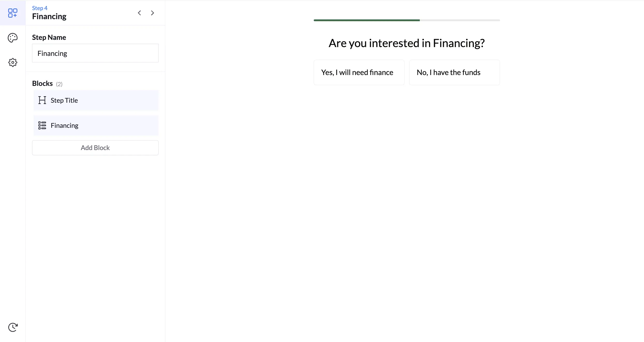The width and height of the screenshot is (644, 342).
Task: Go to the next step arrow
Action: tap(152, 13)
